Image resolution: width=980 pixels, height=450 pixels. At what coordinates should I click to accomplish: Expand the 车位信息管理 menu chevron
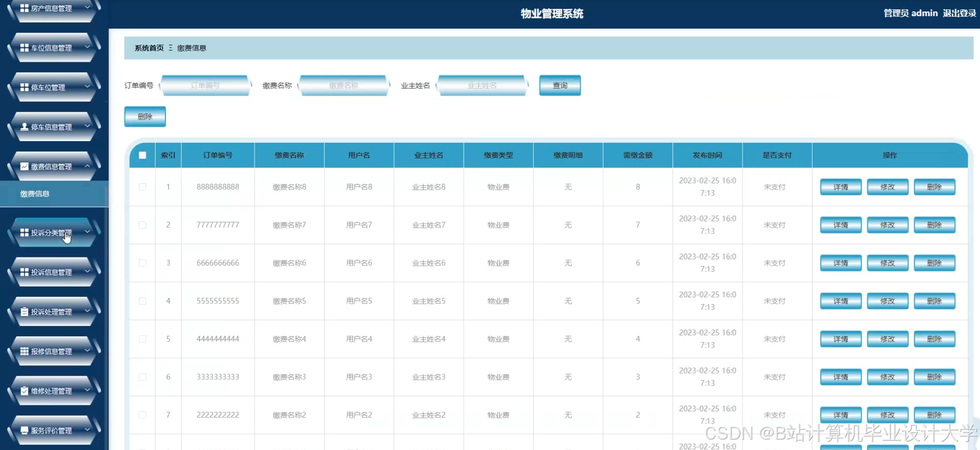coord(87,47)
